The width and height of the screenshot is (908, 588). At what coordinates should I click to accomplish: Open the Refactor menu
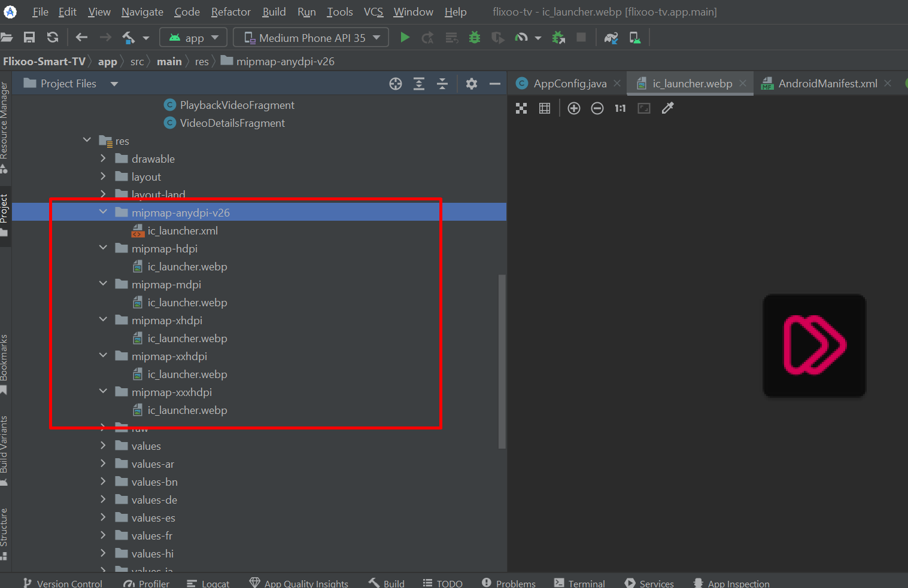(x=230, y=12)
